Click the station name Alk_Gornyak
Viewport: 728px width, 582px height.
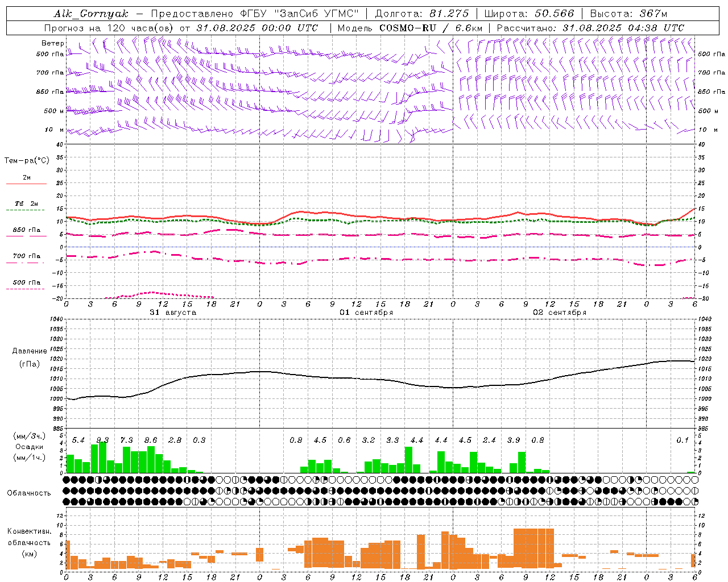point(91,14)
